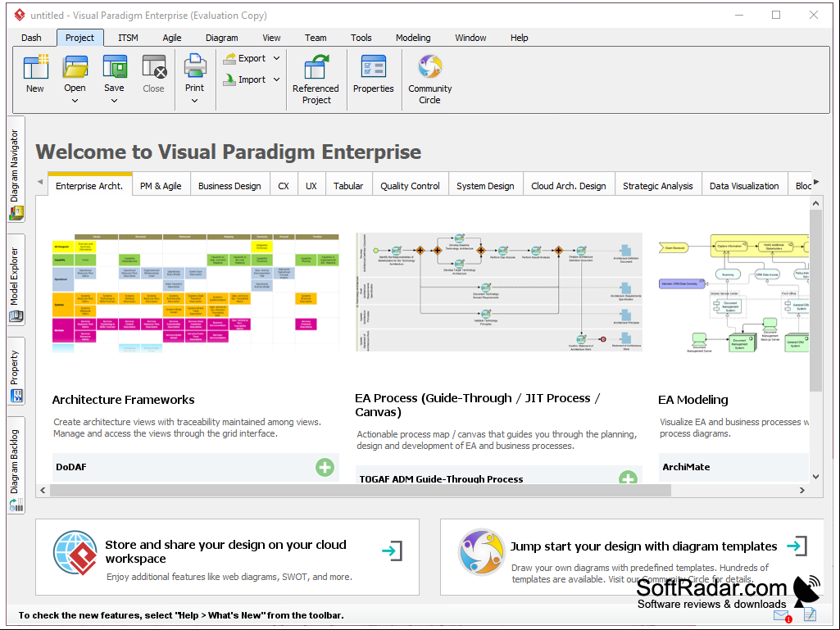Screen dimensions: 840x630
Task: Expand the Open dropdown arrow
Action: [75, 101]
